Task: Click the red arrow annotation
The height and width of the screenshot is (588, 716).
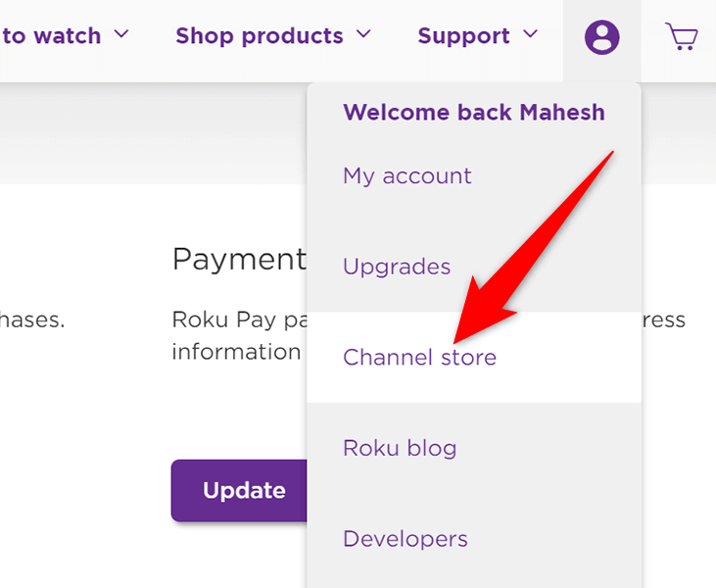Action: pos(533,248)
